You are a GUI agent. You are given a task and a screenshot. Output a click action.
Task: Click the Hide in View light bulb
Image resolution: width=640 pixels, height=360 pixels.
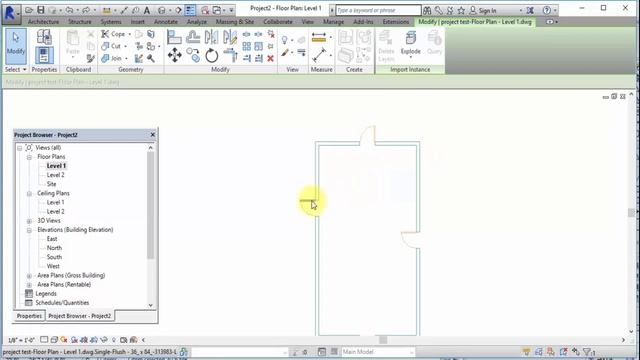tap(284, 40)
